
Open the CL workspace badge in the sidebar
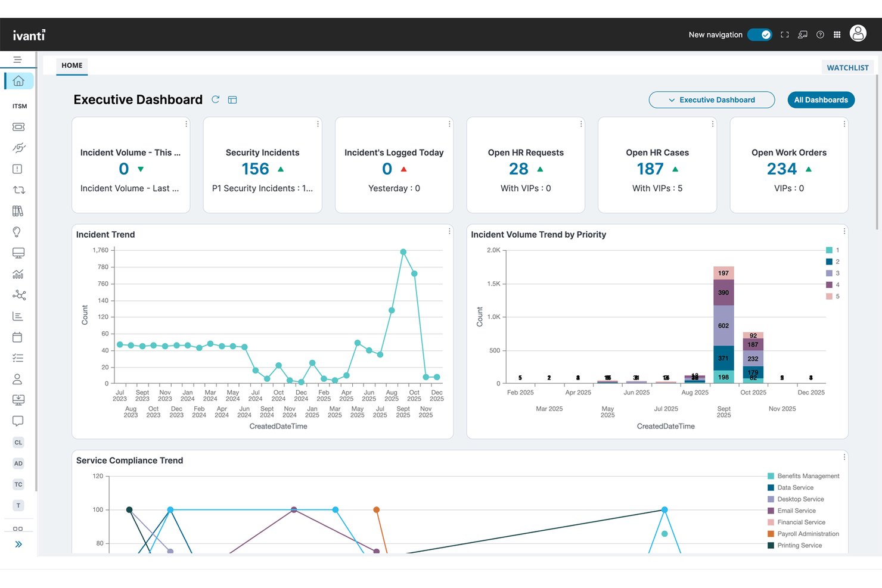[18, 442]
